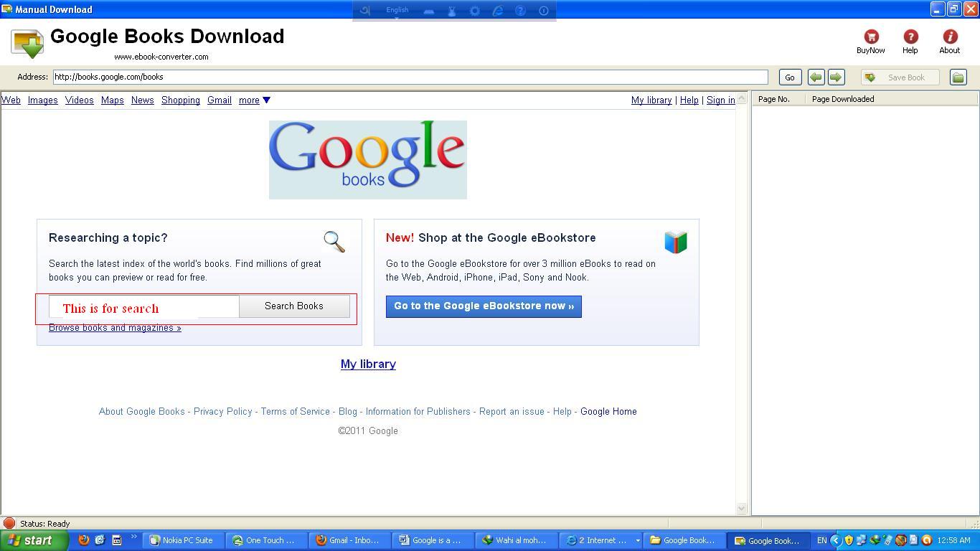Click the Address URL input field
The height and width of the screenshot is (551, 980).
410,77
